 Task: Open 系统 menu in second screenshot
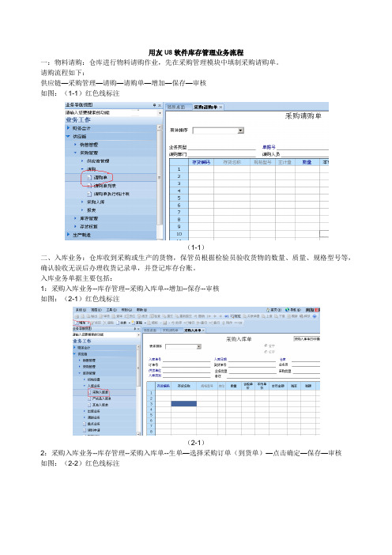pyautogui.click(x=81, y=310)
